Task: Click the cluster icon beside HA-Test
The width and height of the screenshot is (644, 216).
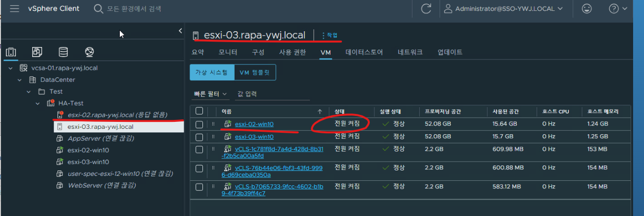Action: pyautogui.click(x=50, y=104)
